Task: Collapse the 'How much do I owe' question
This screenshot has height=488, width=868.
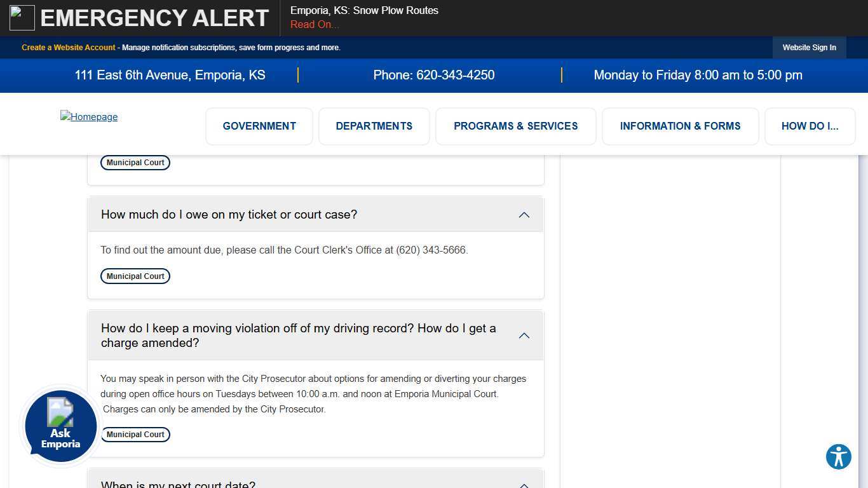Action: pos(524,215)
